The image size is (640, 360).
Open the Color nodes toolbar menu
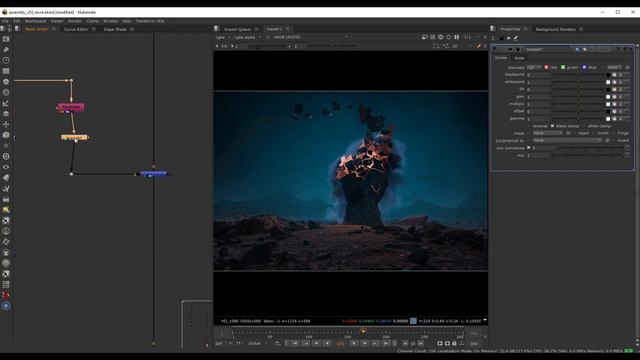tap(6, 82)
